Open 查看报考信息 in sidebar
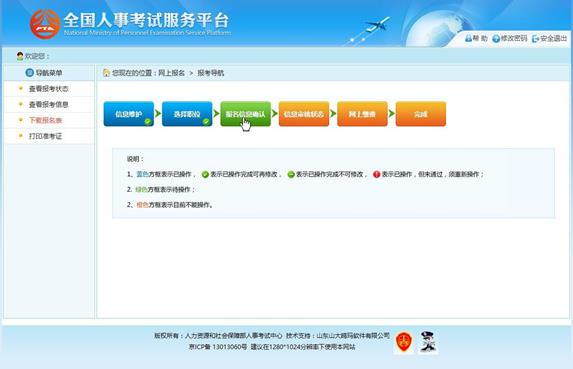 point(49,104)
